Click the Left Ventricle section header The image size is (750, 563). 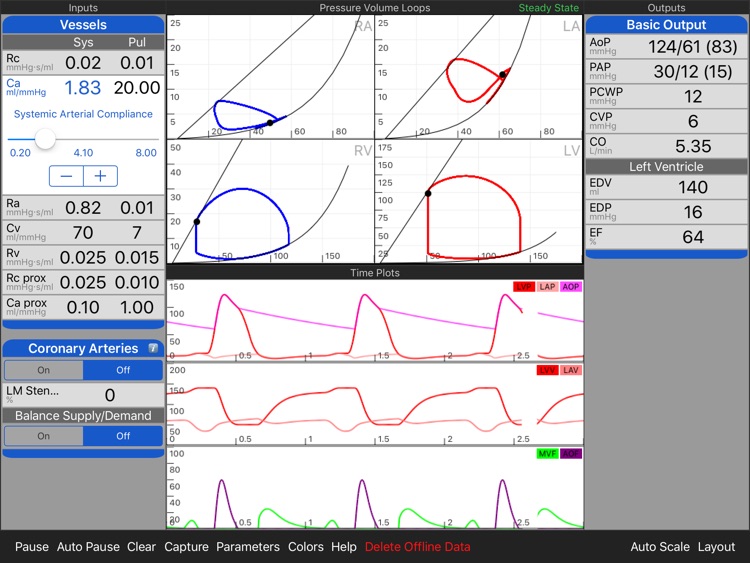(666, 166)
